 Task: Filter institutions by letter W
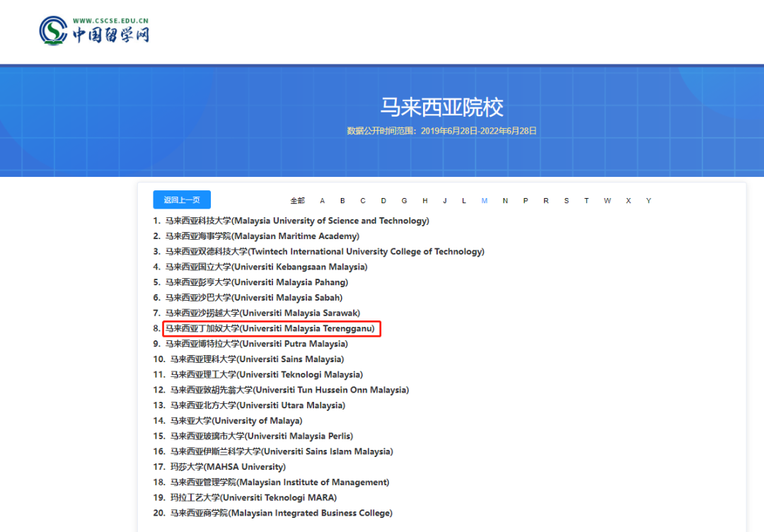pos(607,201)
